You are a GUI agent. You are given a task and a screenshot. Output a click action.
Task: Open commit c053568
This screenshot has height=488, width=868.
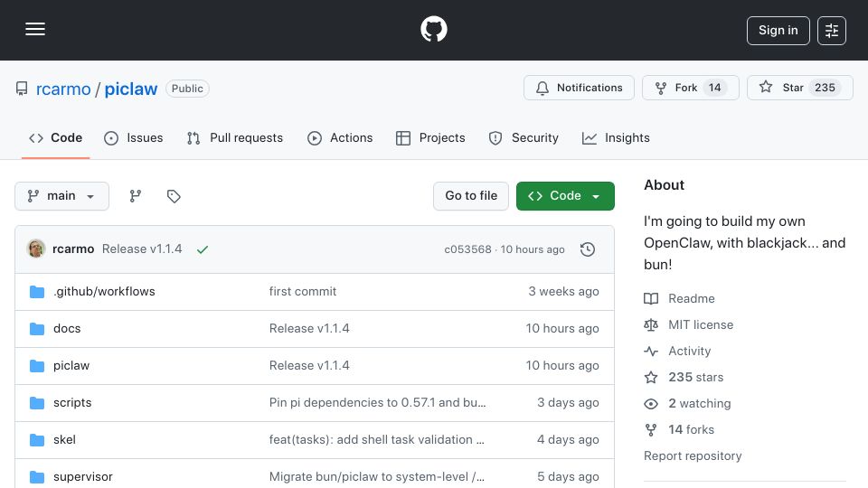(467, 249)
